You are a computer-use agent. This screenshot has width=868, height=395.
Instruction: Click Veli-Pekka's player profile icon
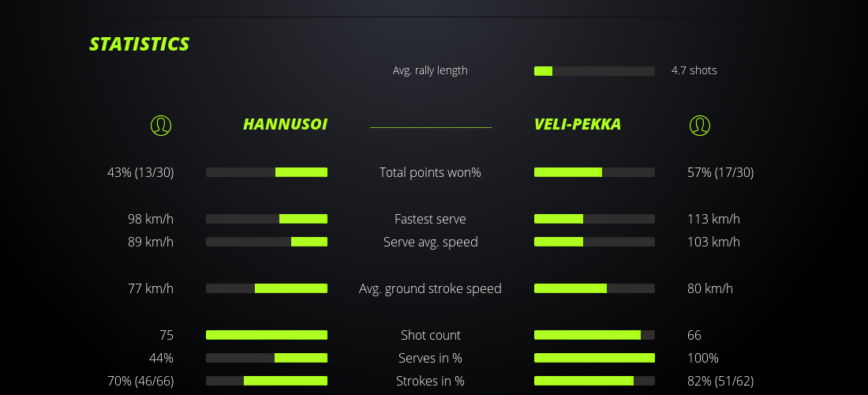coord(699,125)
